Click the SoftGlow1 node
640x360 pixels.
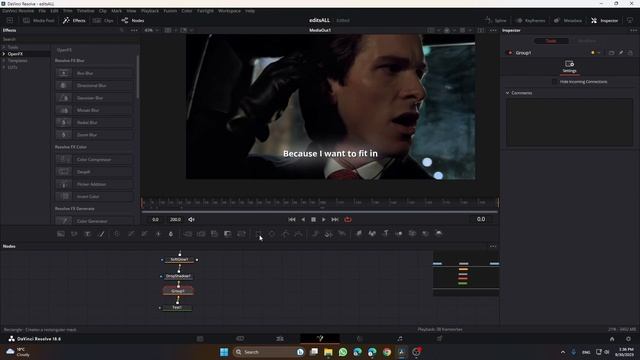179,260
